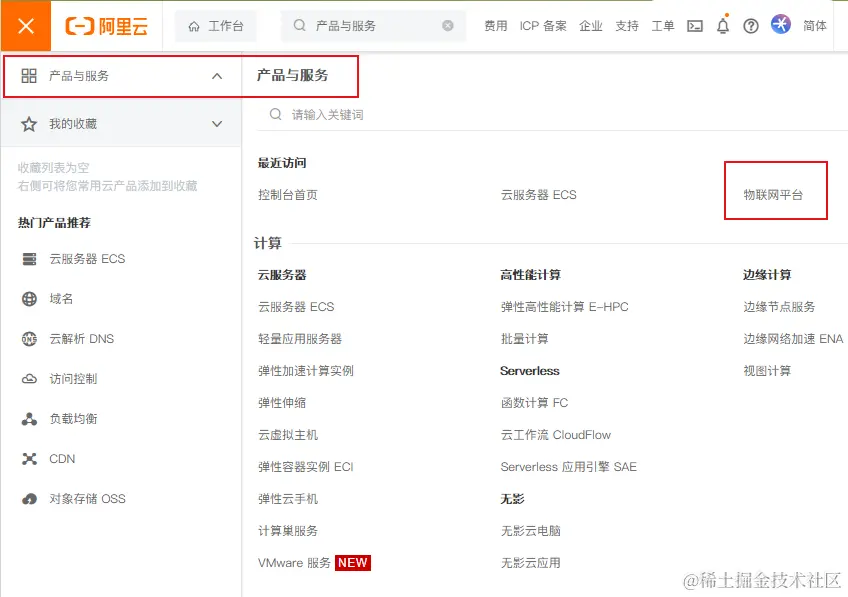Open 控制台首页 in recent visits

click(288, 195)
